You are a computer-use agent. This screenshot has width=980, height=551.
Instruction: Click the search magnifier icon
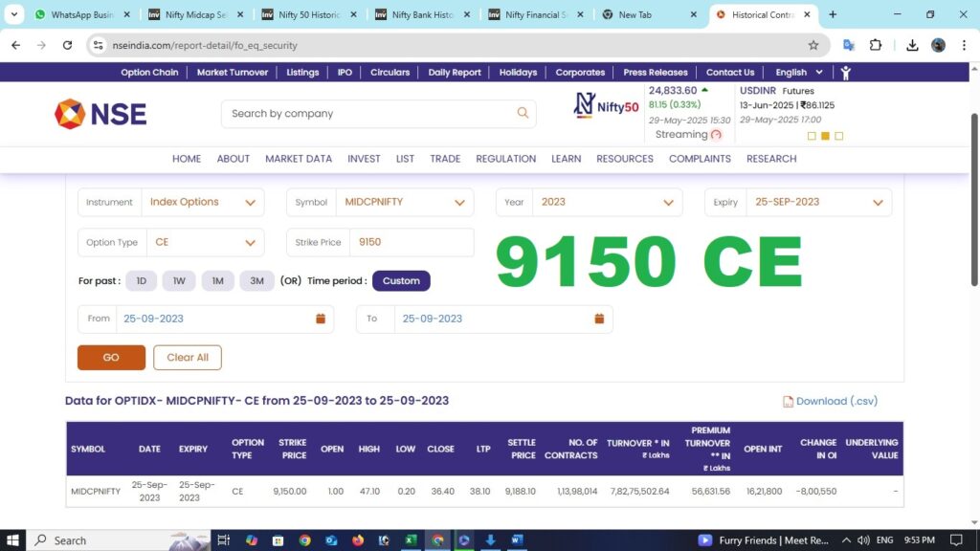pos(523,113)
